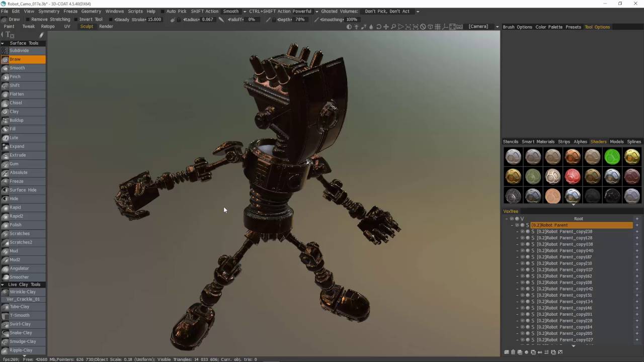Click the text tool icon above Surface Tools
Screen dimensions: 644x362
pos(9,35)
